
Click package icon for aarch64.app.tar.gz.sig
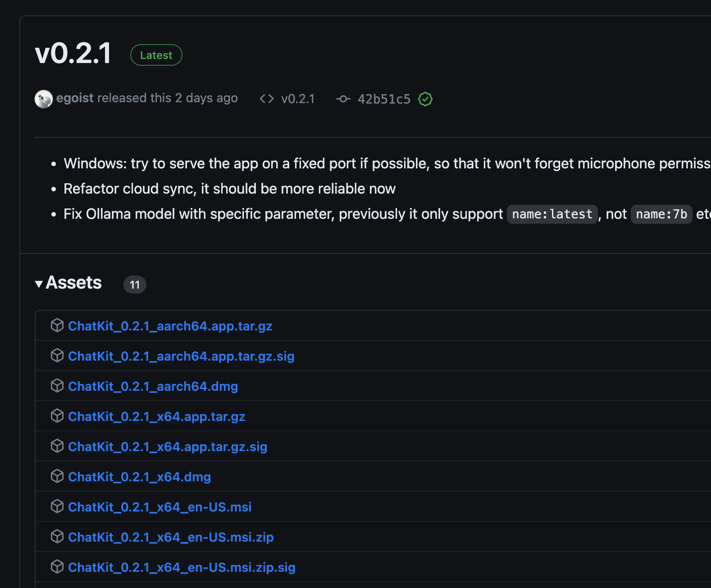tap(57, 355)
